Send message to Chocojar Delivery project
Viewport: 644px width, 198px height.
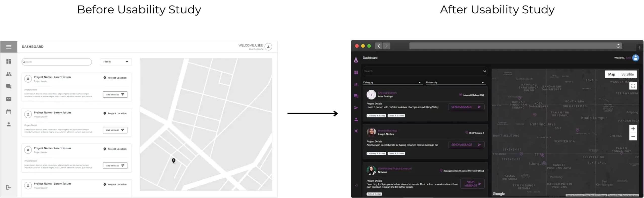[x=466, y=107]
